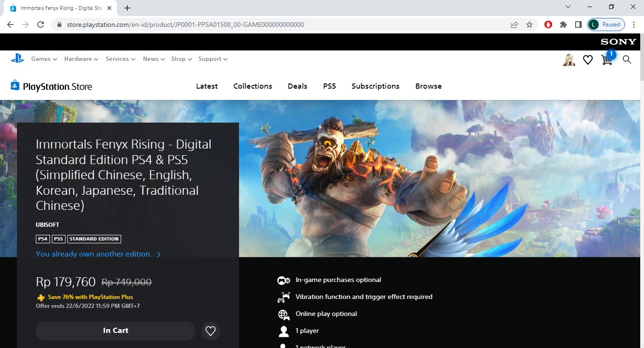Open 'You already own another edition' link

tap(98, 254)
